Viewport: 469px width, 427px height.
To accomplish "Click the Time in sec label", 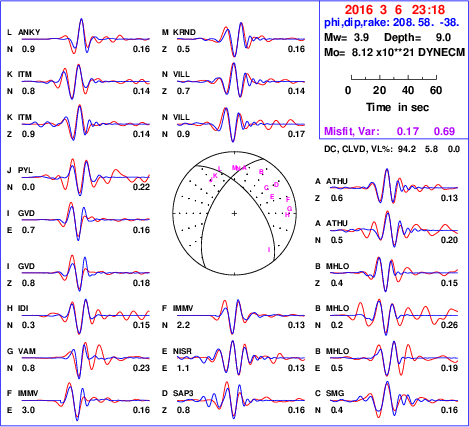I will click(397, 107).
